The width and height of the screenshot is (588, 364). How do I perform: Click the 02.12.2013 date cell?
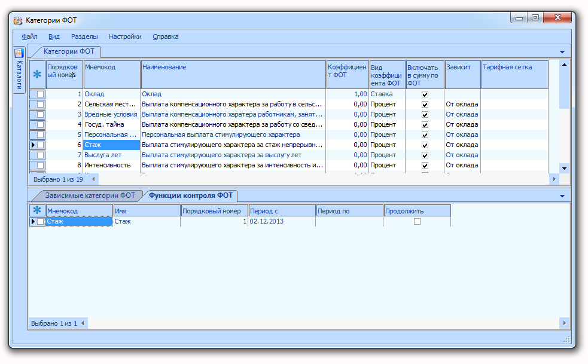click(282, 221)
